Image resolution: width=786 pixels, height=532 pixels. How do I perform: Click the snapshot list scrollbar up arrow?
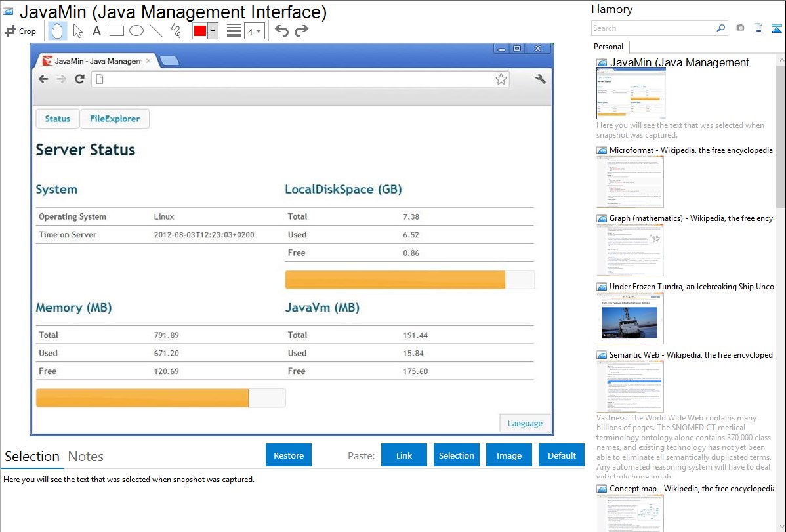pyautogui.click(x=781, y=60)
